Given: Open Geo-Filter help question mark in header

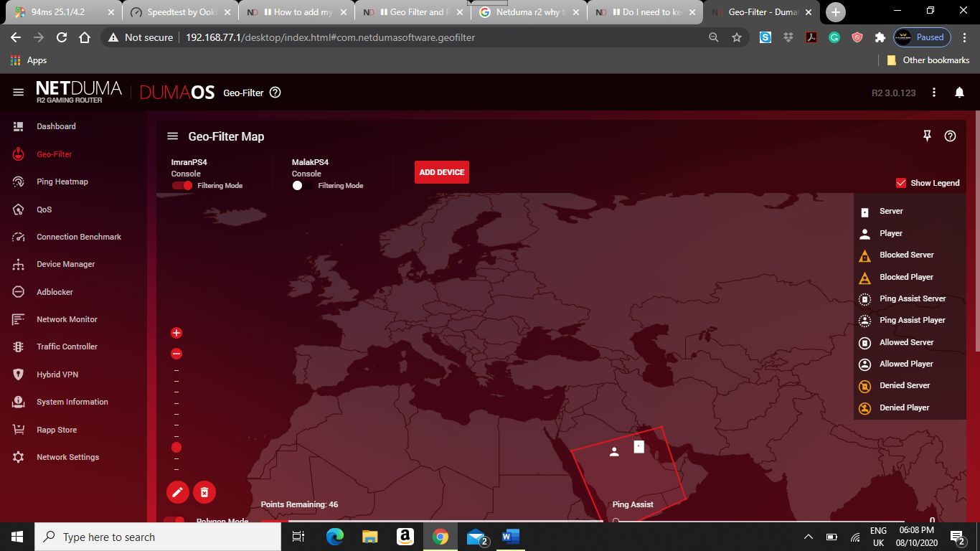Looking at the screenshot, I should [x=275, y=93].
